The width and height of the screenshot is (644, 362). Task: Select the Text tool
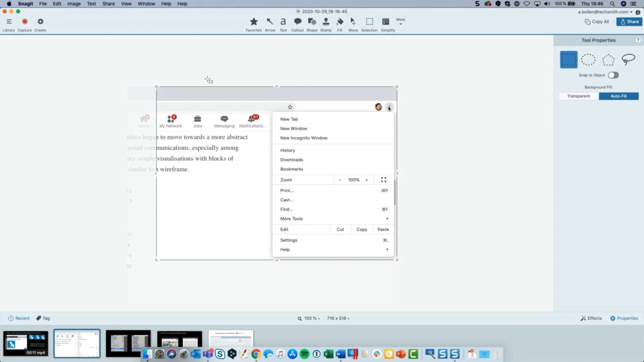coord(283,25)
